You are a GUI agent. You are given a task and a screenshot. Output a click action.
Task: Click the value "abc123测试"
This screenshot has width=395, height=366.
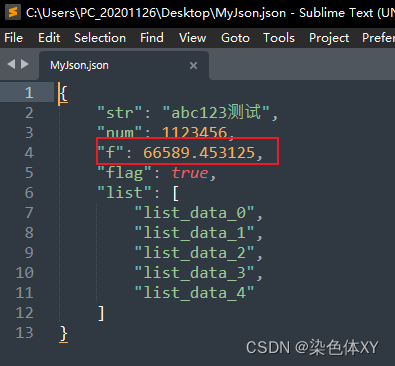coord(216,112)
